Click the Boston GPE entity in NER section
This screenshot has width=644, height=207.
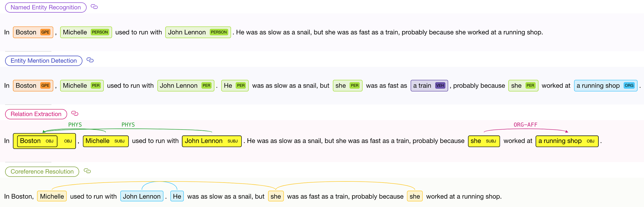point(33,32)
